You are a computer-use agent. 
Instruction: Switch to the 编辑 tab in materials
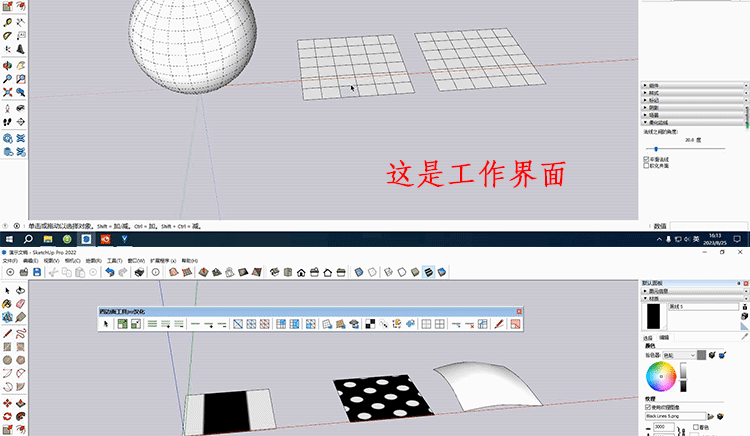pyautogui.click(x=664, y=338)
